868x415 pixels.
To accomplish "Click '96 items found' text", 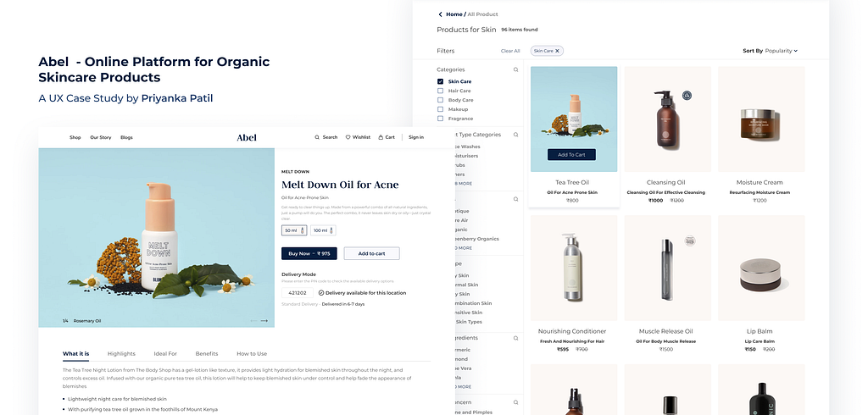I will tap(520, 30).
